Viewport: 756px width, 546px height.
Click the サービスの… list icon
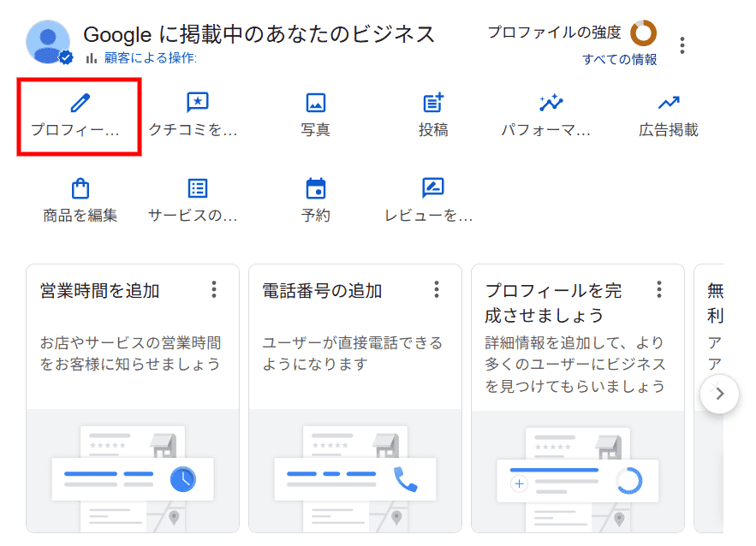click(198, 188)
